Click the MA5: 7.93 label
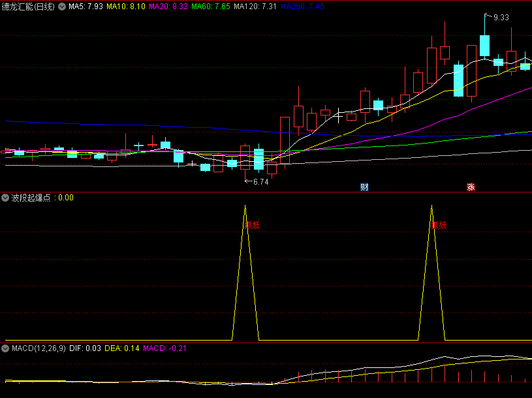This screenshot has width=532, height=398. [x=86, y=7]
